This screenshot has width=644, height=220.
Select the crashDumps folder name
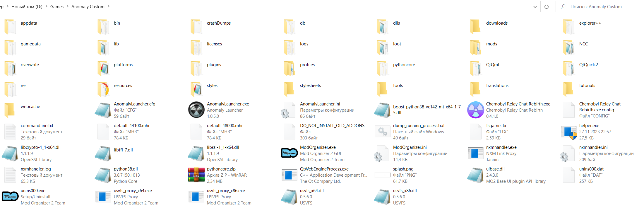point(219,23)
